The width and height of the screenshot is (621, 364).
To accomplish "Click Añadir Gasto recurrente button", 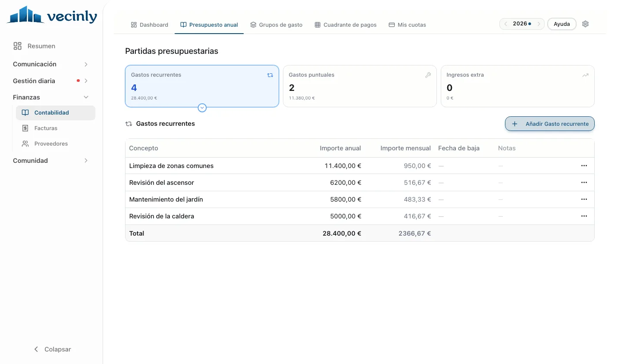I will 550,124.
